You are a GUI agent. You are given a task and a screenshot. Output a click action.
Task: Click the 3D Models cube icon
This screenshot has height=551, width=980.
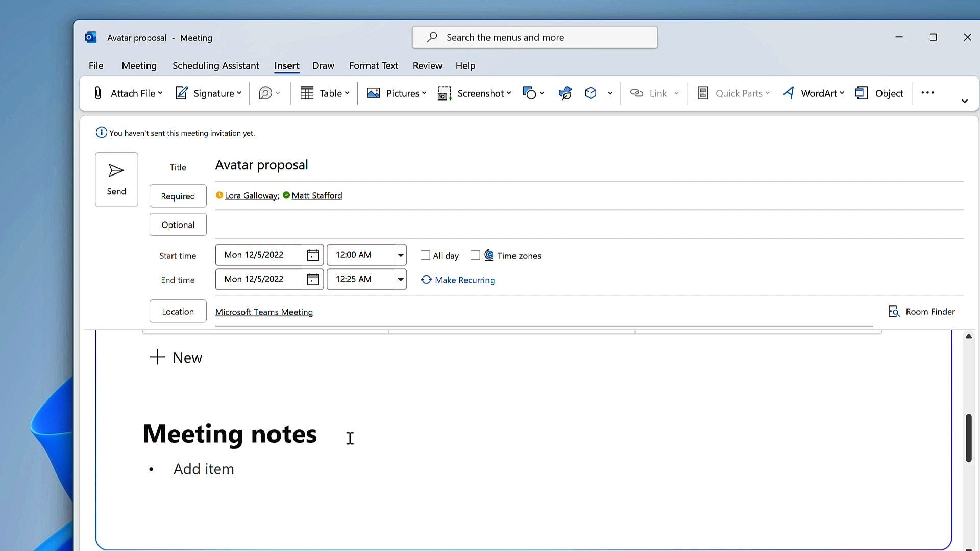click(x=591, y=93)
